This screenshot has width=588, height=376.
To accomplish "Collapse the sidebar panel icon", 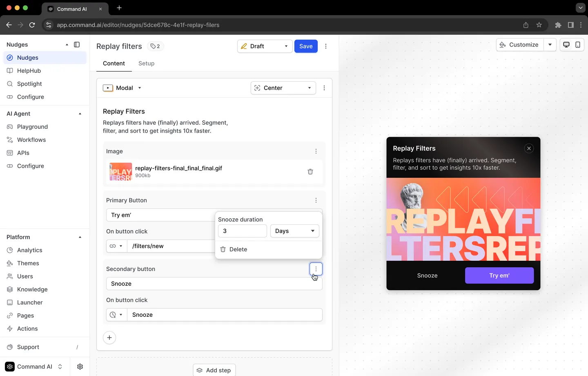I will coord(77,45).
